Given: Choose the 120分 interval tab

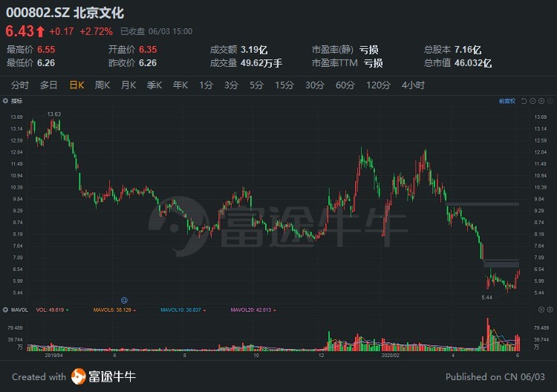Looking at the screenshot, I should click(x=378, y=85).
